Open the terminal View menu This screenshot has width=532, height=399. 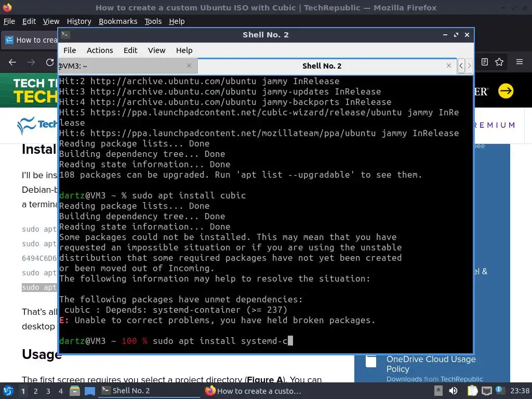tap(157, 50)
